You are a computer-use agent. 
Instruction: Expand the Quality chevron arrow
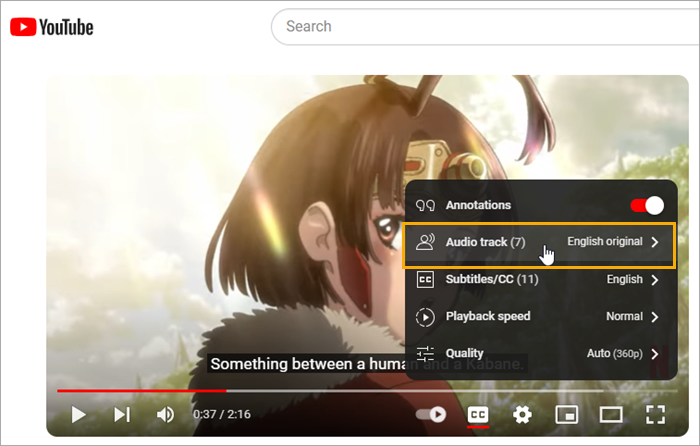(655, 354)
